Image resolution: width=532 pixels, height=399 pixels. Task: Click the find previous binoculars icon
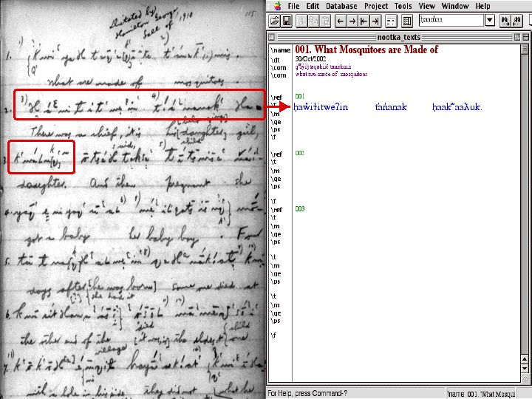coord(517,21)
